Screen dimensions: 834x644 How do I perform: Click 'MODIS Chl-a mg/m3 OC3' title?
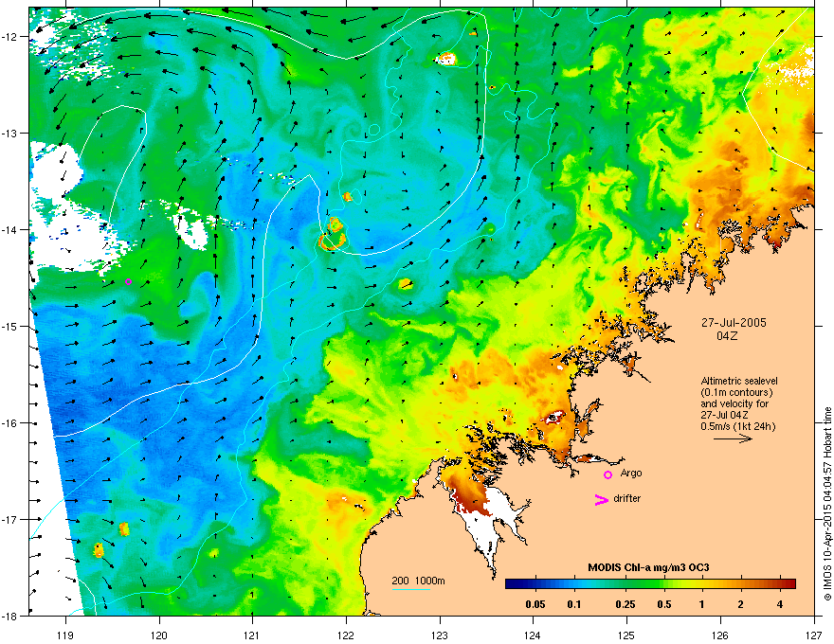click(x=648, y=567)
